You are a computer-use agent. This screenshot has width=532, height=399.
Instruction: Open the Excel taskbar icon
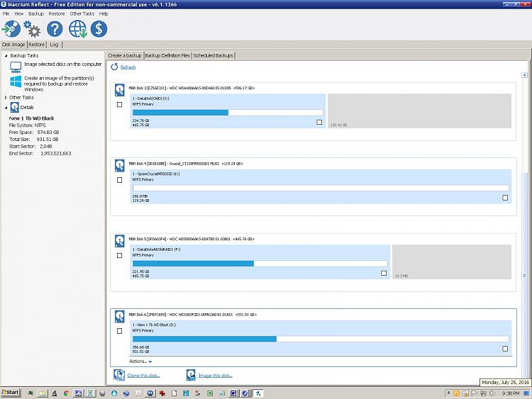(210, 393)
